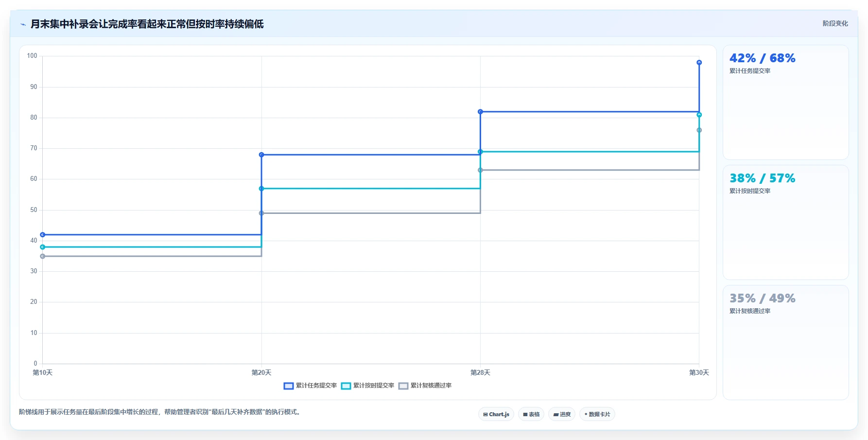Click the 50 y-axis label
868x440 pixels.
click(34, 210)
